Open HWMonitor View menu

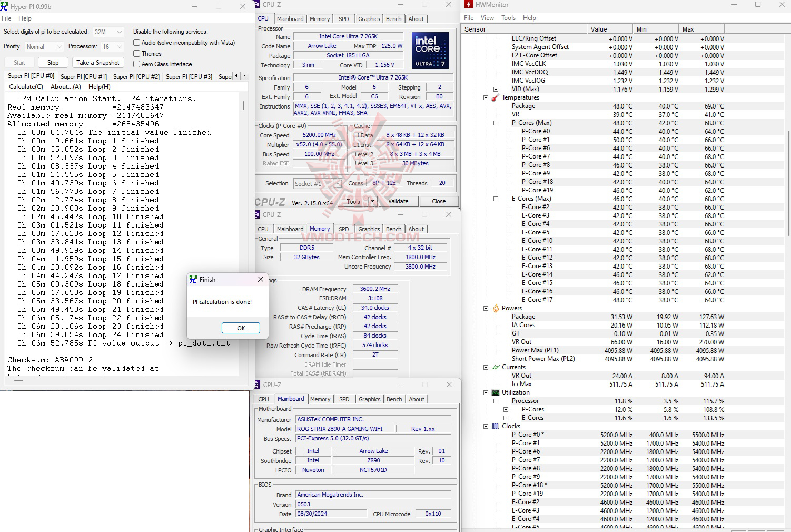coord(487,18)
